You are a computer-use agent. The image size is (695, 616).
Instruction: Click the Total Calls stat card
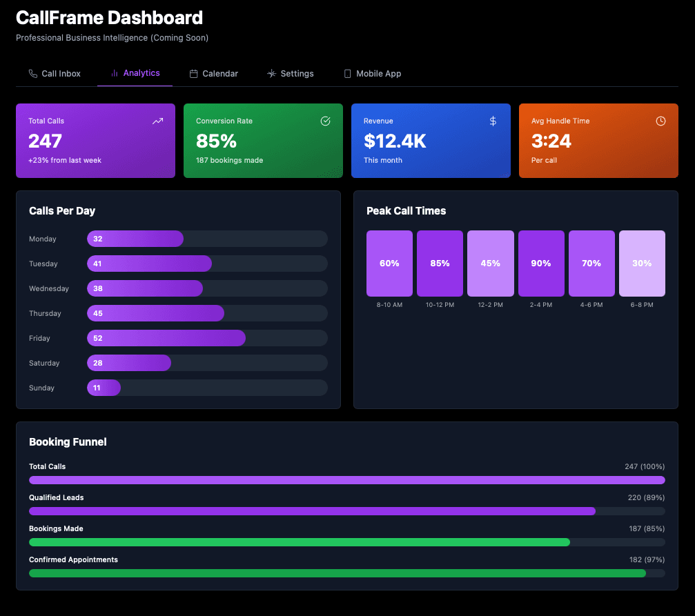(x=95, y=141)
